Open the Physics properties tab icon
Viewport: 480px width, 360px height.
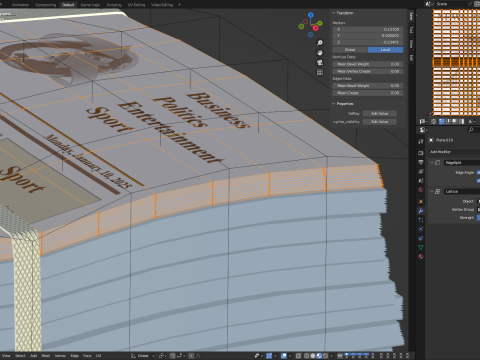pyautogui.click(x=421, y=229)
